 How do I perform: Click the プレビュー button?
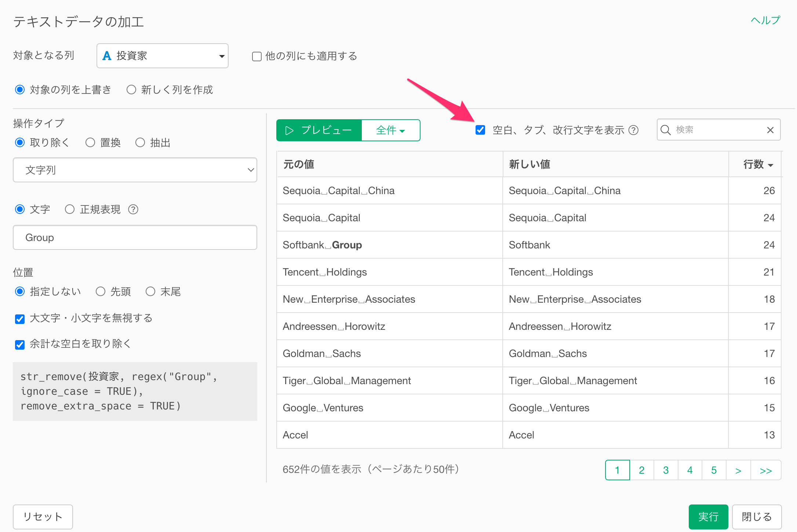[x=319, y=130]
